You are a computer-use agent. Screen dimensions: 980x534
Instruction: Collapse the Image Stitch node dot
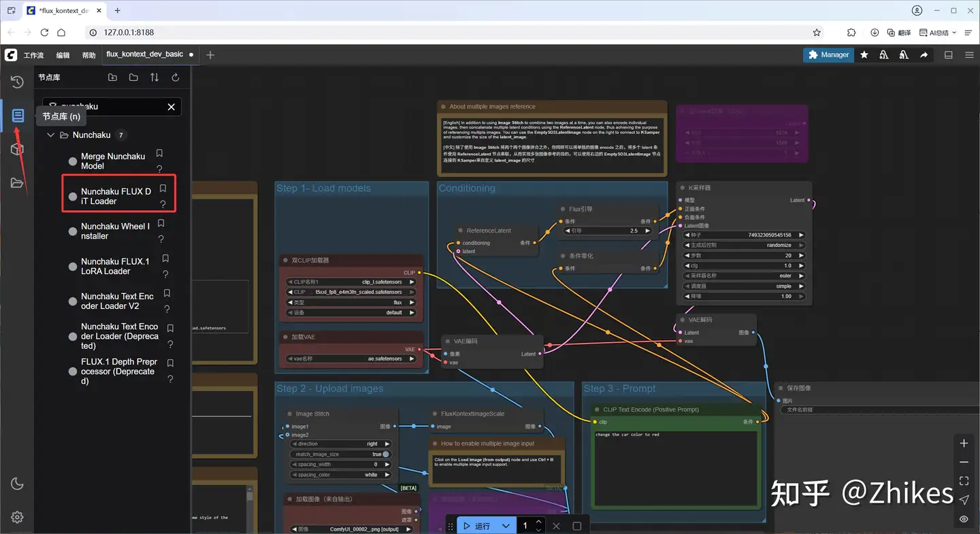tap(289, 414)
